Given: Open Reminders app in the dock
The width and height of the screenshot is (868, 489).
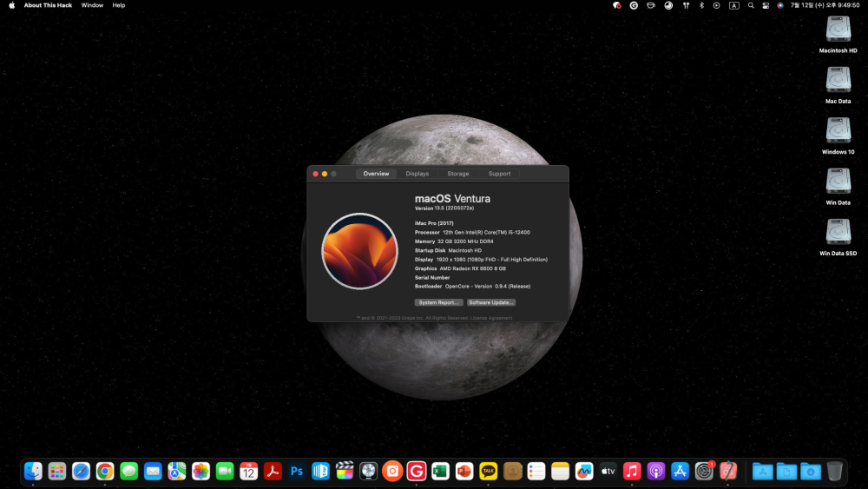Looking at the screenshot, I should pyautogui.click(x=536, y=472).
